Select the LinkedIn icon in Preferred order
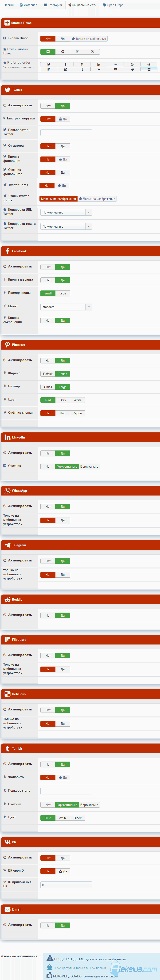The image size is (160, 980). [99, 64]
